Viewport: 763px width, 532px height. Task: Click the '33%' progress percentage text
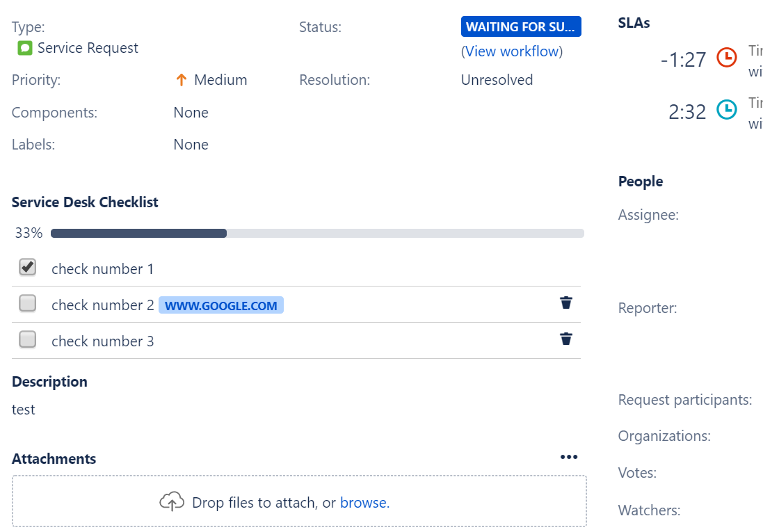pyautogui.click(x=29, y=233)
